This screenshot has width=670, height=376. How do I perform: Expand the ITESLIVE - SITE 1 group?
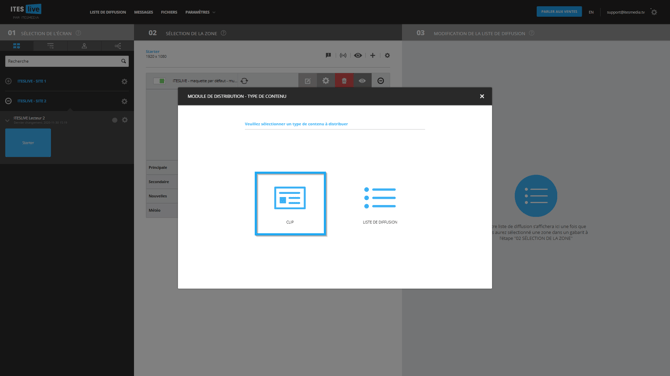pos(8,81)
